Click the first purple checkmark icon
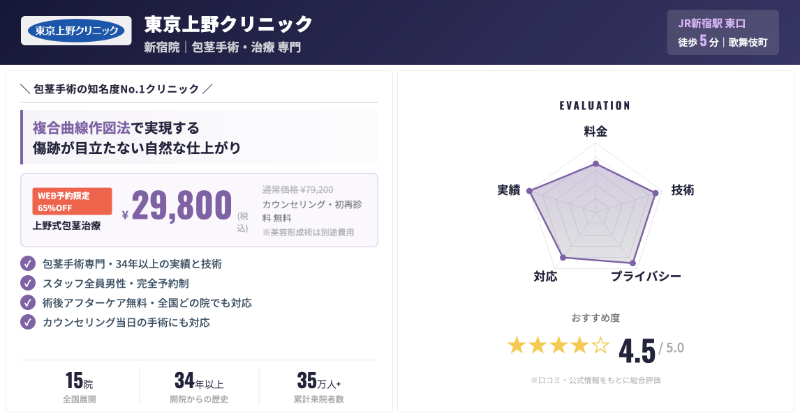The width and height of the screenshot is (800, 418). [x=28, y=264]
